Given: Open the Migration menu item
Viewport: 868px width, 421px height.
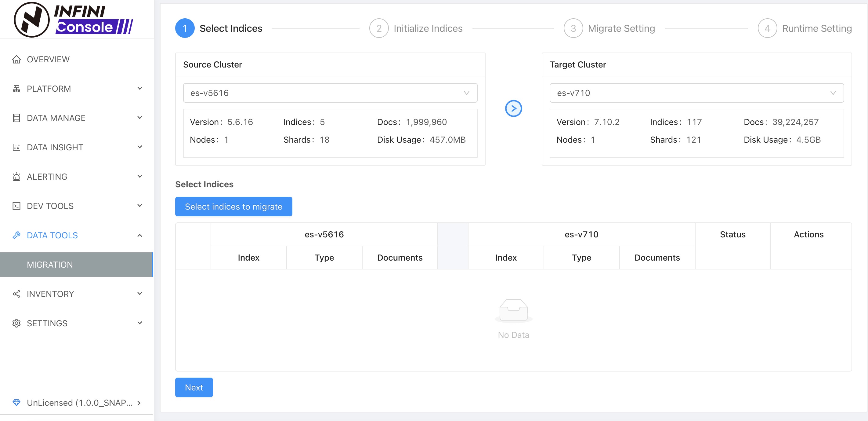Looking at the screenshot, I should tap(50, 265).
